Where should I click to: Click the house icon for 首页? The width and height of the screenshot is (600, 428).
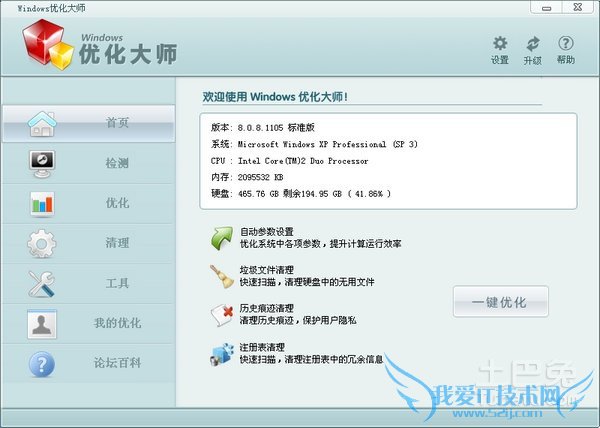coord(42,124)
